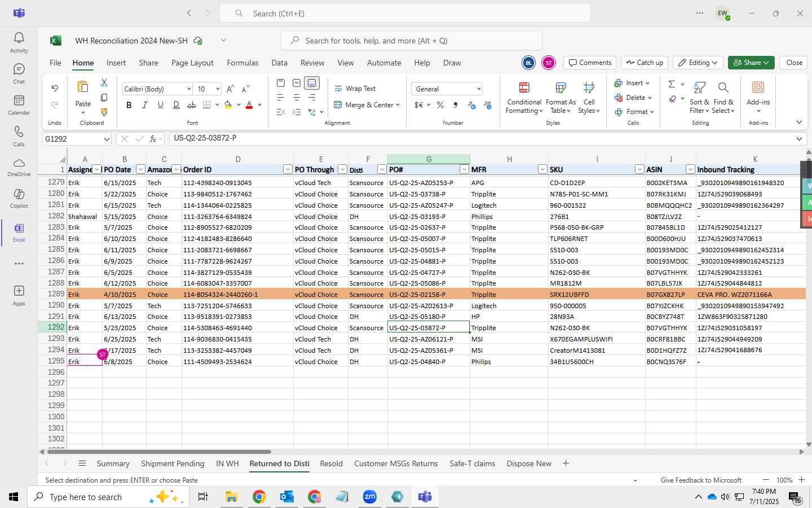Open Conditional Formatting
The image size is (812, 508).
(x=524, y=97)
